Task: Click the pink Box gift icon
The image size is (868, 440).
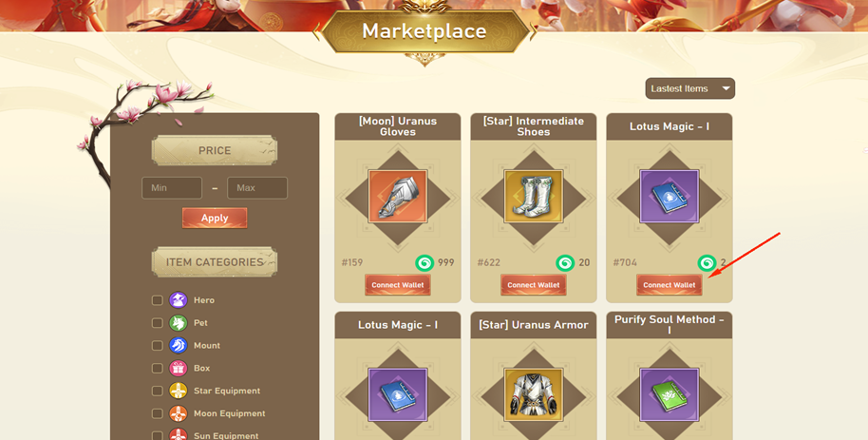Action: pos(179,368)
